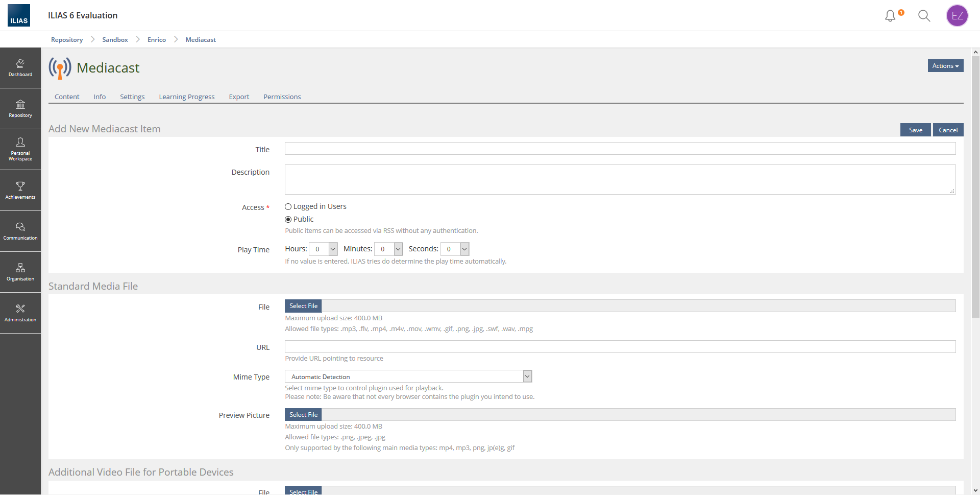Open Repository in the sidebar
Screen dimensions: 980x495
pos(20,108)
